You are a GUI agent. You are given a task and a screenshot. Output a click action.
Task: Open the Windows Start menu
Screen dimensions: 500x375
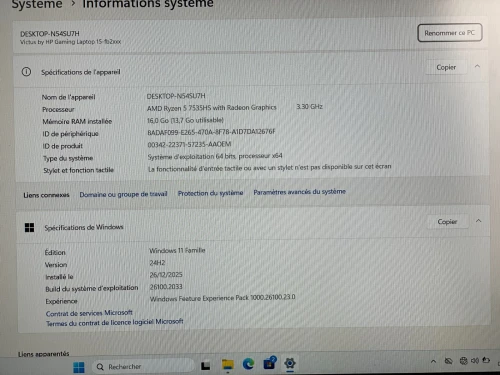pos(79,367)
